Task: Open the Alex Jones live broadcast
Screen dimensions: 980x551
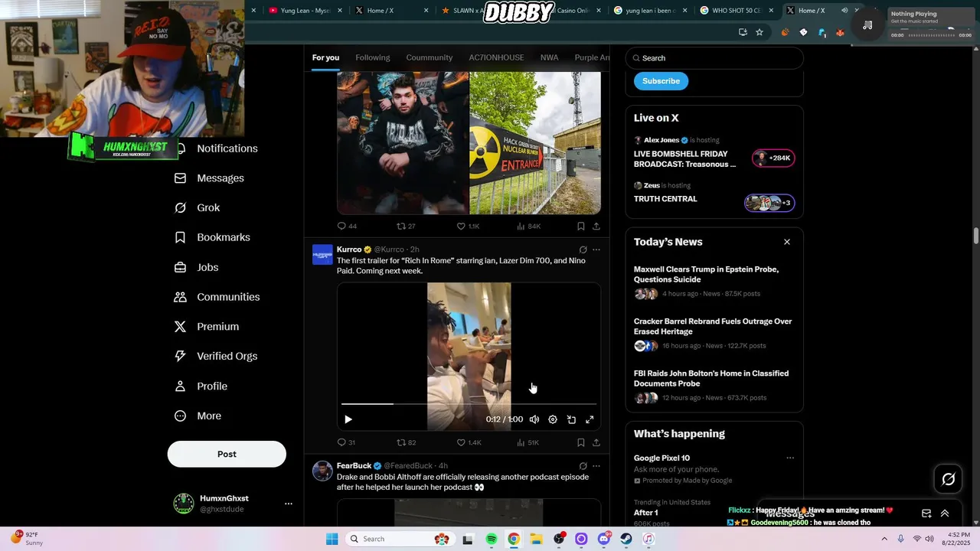Action: [x=714, y=153]
